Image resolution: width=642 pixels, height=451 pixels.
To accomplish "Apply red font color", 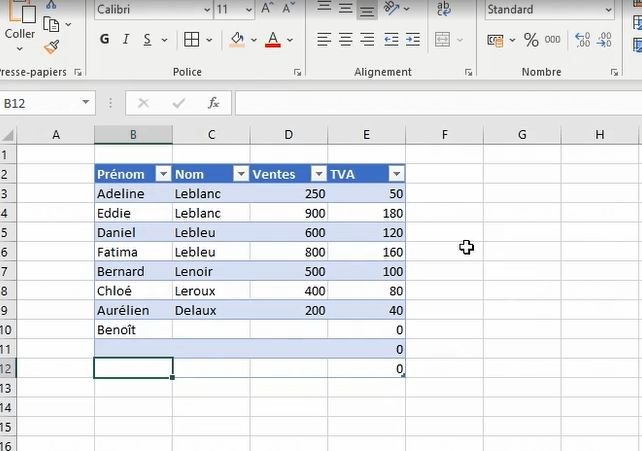I will [x=273, y=39].
